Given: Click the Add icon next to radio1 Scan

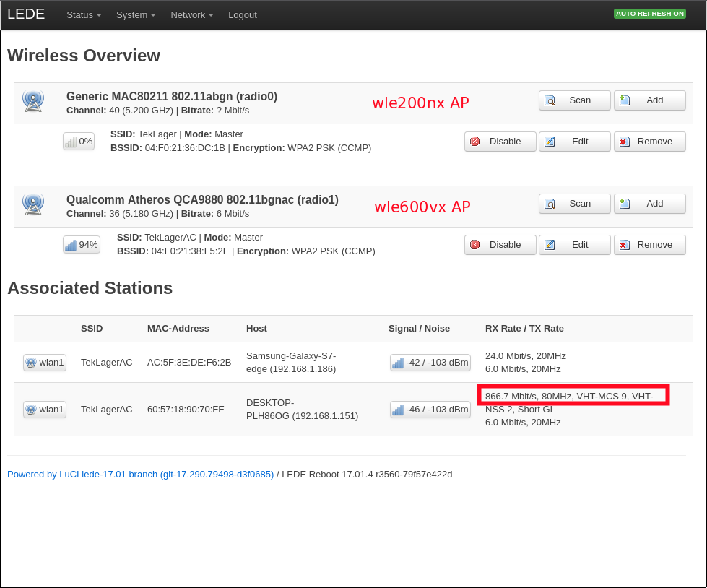Looking at the screenshot, I should tap(624, 204).
